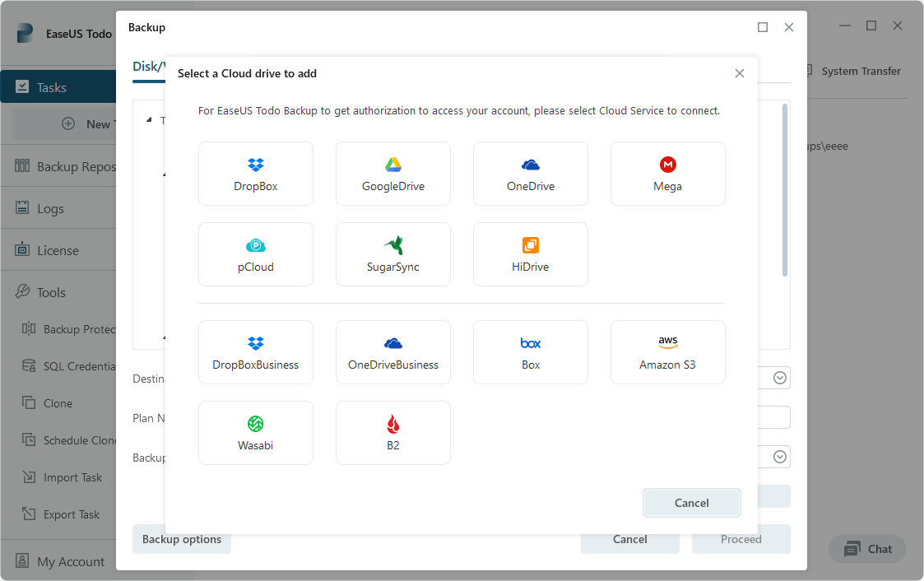Image resolution: width=924 pixels, height=581 pixels.
Task: Cancel the cloud drive selection dialog
Action: 692,503
